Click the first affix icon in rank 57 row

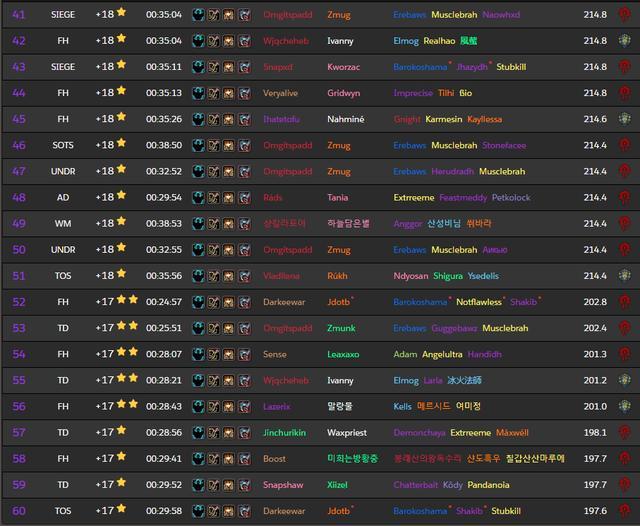pyautogui.click(x=198, y=431)
